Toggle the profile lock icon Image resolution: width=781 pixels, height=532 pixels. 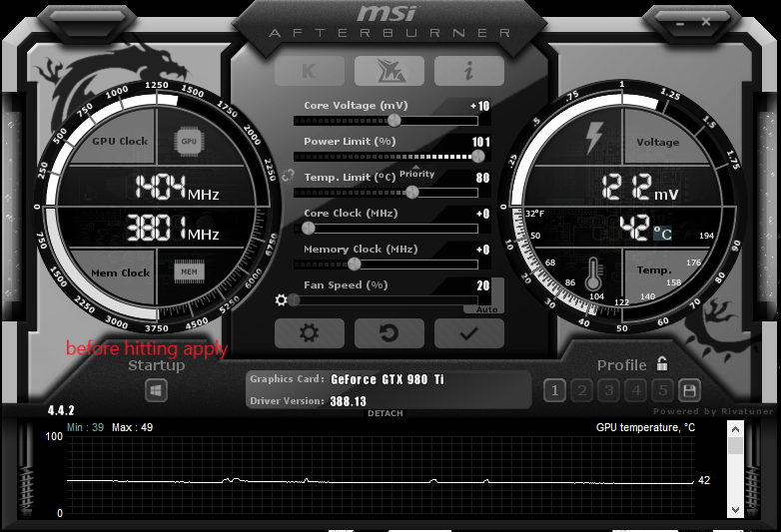click(x=662, y=363)
